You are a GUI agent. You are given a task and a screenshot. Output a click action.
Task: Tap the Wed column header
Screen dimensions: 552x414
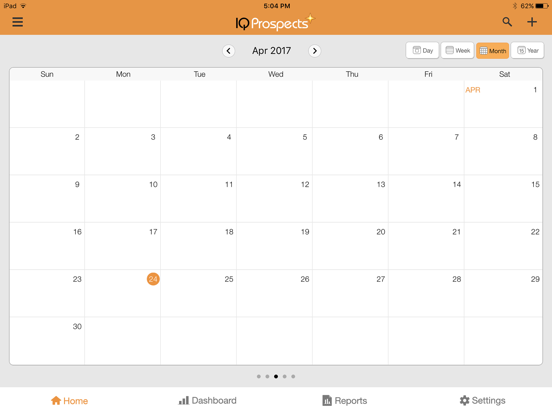(276, 74)
